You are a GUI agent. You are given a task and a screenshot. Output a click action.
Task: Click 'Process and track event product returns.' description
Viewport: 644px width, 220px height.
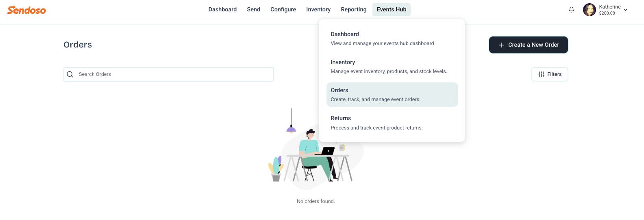pyautogui.click(x=376, y=128)
